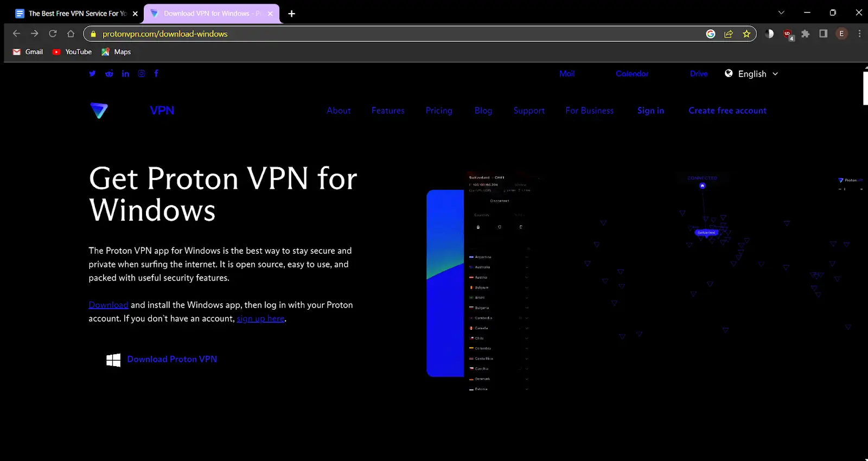
Task: Click the Download Proton VPN button
Action: coord(162,360)
